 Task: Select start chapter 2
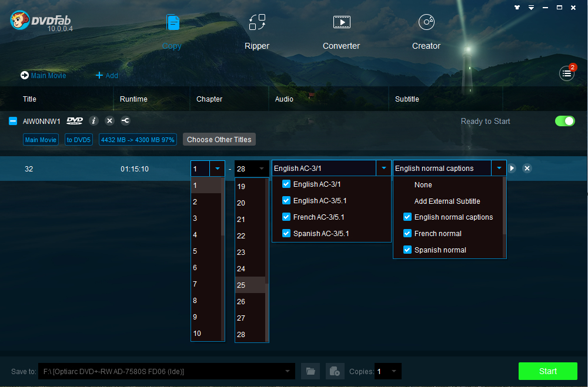tap(206, 201)
